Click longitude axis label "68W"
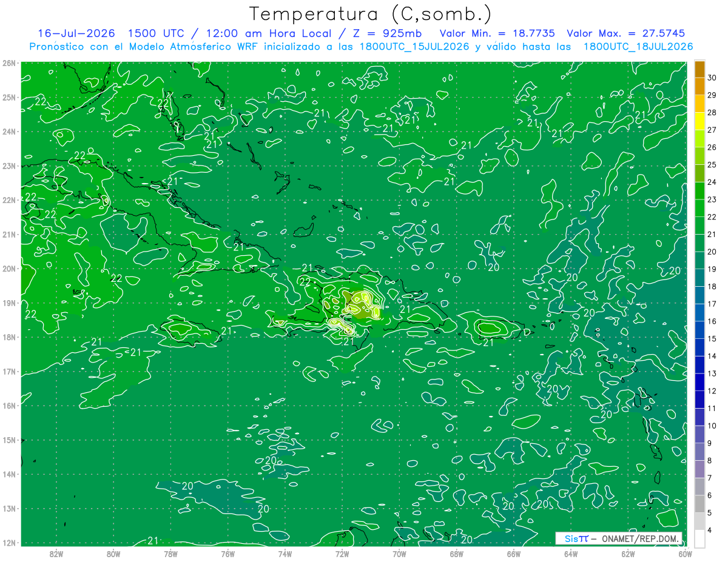 pyautogui.click(x=457, y=554)
